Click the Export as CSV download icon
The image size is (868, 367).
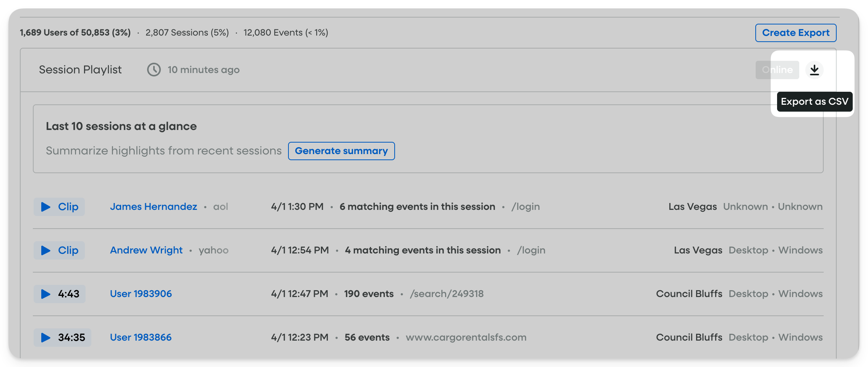coord(814,70)
